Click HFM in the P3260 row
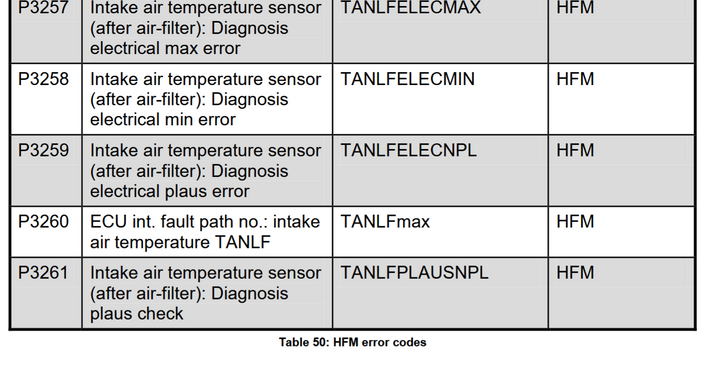The height and width of the screenshot is (369, 720). coord(575,222)
